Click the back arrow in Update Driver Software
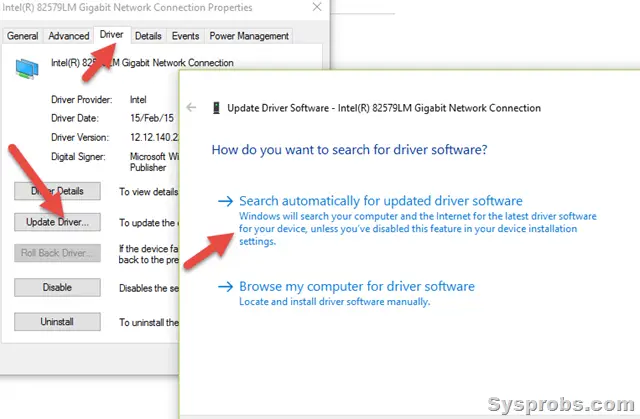Image resolution: width=640 pixels, height=419 pixels. [x=191, y=108]
